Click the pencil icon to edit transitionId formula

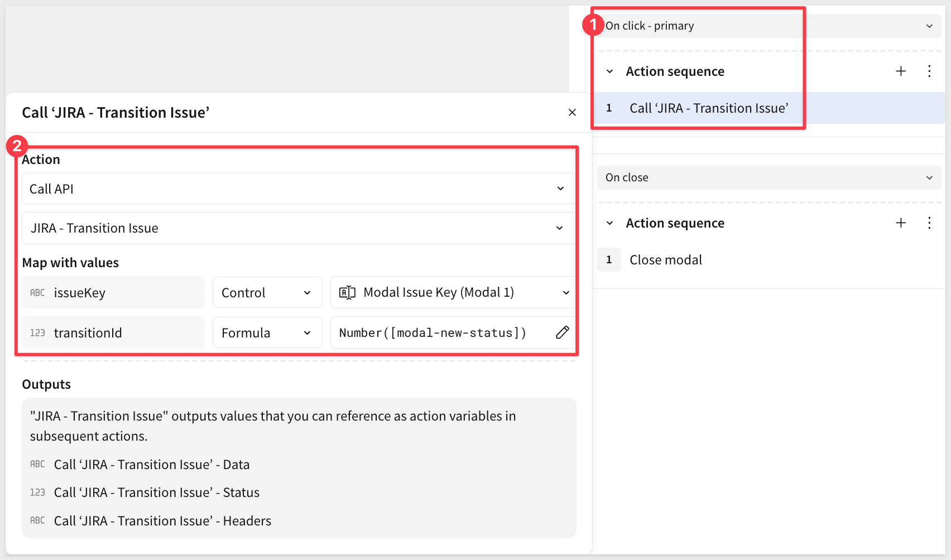tap(562, 332)
